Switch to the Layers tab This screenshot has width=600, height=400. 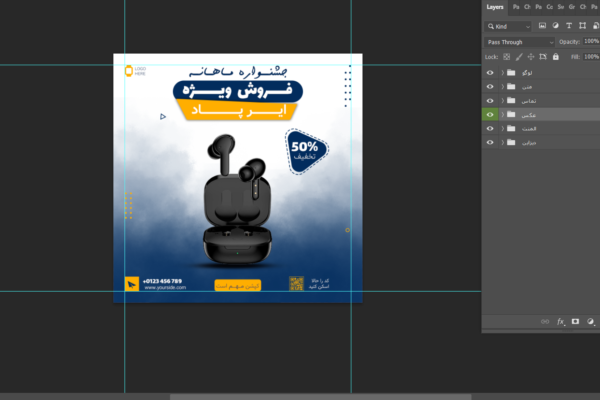(494, 7)
